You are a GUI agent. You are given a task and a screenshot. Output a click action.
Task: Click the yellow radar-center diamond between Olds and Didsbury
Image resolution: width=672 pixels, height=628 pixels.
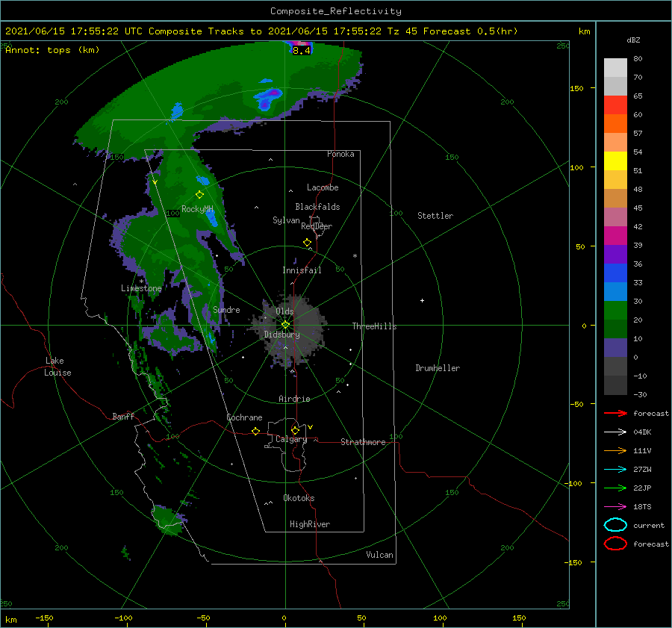[x=285, y=325]
